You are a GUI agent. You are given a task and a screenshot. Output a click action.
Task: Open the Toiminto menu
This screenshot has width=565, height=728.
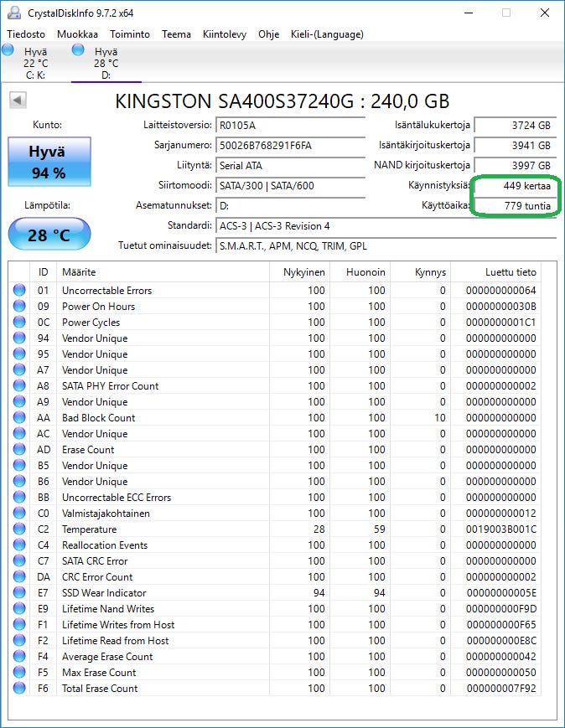point(130,34)
